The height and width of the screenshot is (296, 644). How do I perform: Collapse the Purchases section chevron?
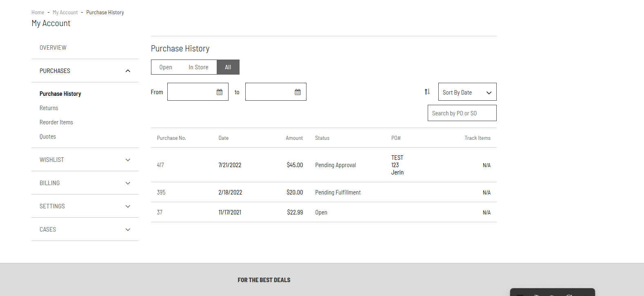pos(128,71)
